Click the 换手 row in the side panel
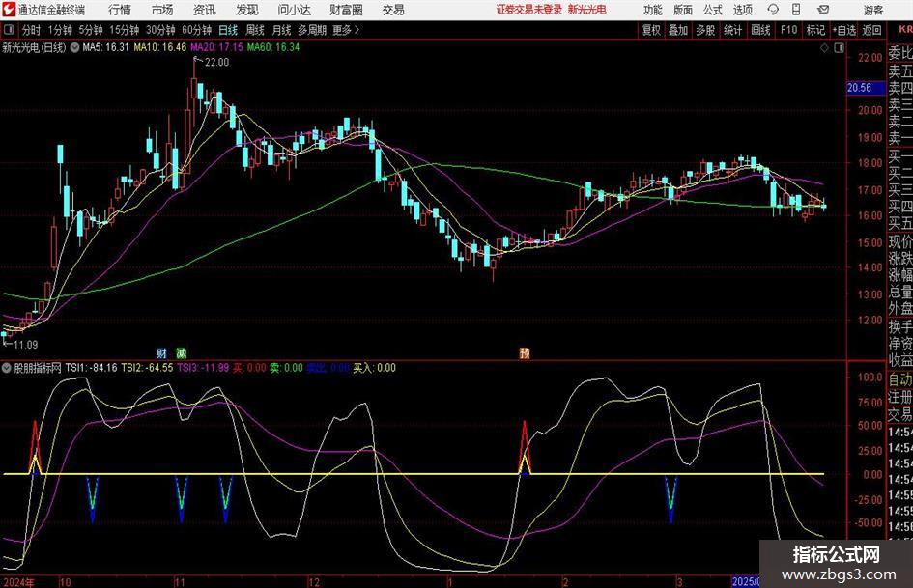This screenshot has width=913, height=588. pyautogui.click(x=900, y=326)
